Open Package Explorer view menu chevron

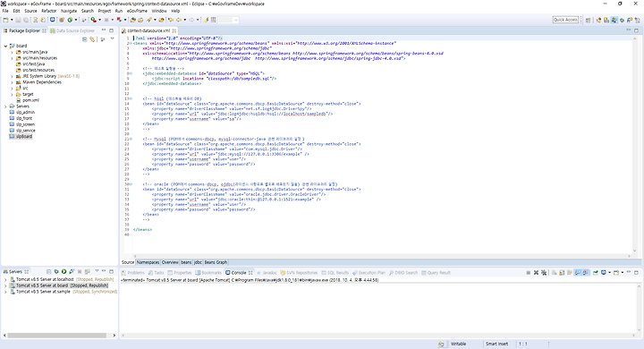click(112, 38)
